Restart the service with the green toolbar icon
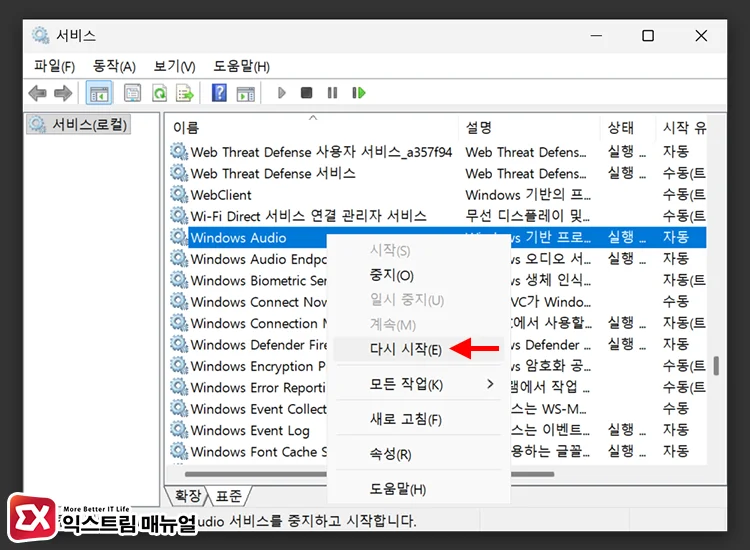 click(359, 93)
